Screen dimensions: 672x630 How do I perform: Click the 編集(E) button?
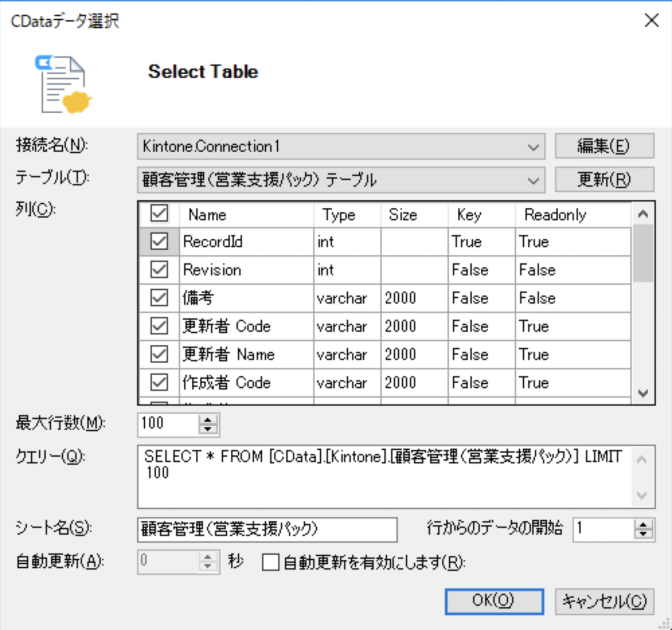click(x=603, y=145)
